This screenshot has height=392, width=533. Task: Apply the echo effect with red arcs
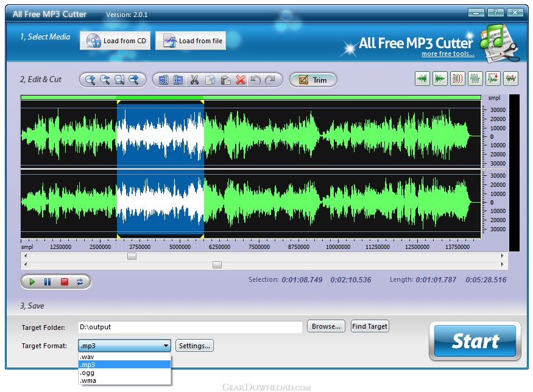pyautogui.click(x=457, y=79)
